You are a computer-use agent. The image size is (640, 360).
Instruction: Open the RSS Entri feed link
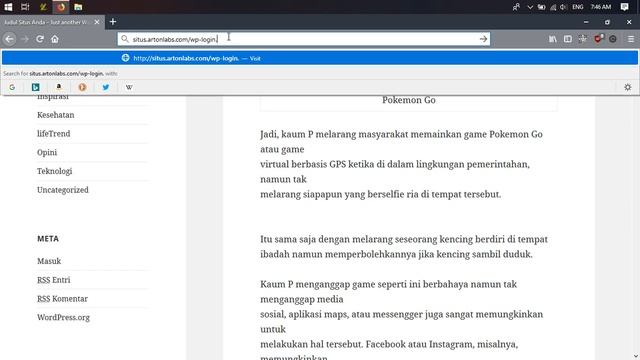pyautogui.click(x=53, y=280)
